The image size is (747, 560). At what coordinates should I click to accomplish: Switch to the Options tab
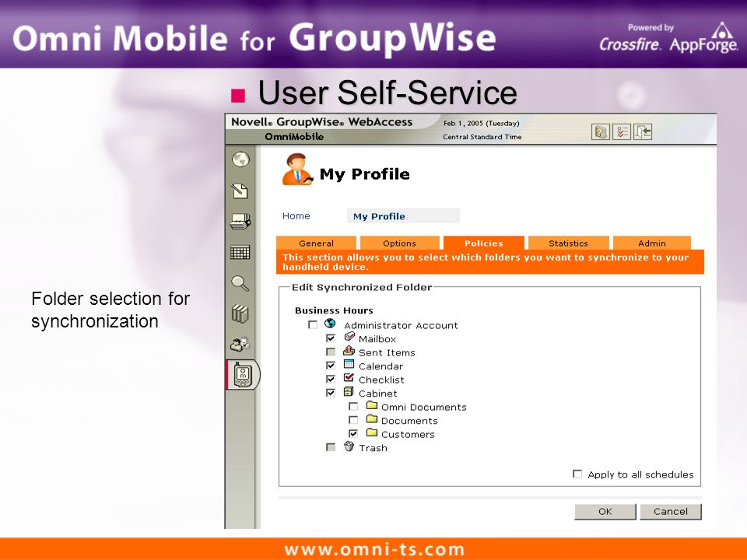coord(399,243)
